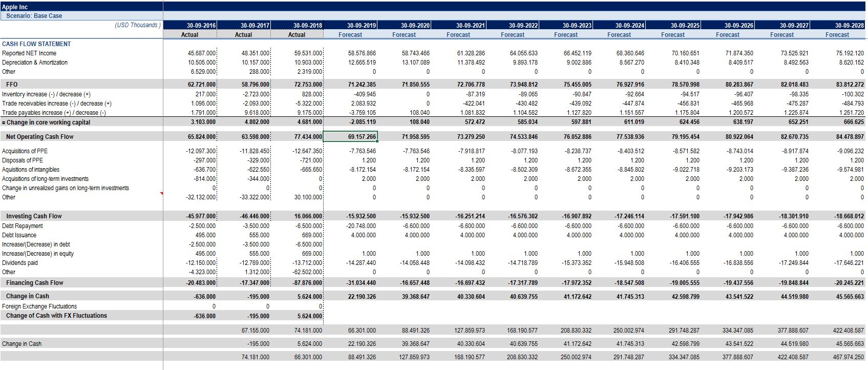Click the Forecast label under 30-09-2022
This screenshot has width=868, height=370.
coord(513,35)
